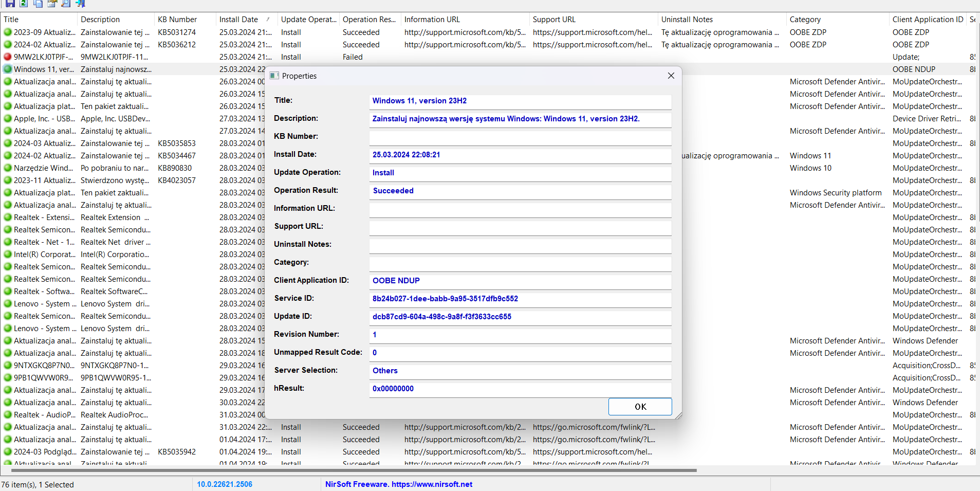Sort by the Support URL column header
980x491 pixels.
(594, 20)
